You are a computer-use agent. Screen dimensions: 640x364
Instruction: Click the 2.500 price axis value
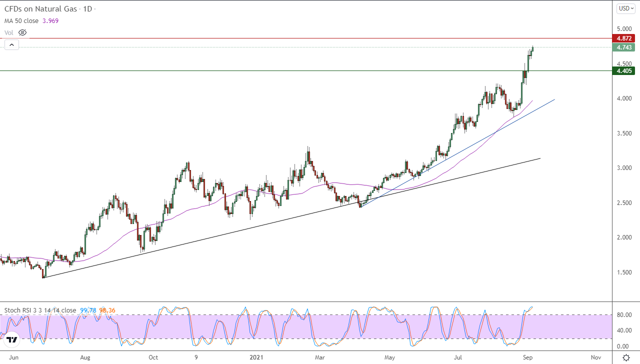(x=624, y=203)
